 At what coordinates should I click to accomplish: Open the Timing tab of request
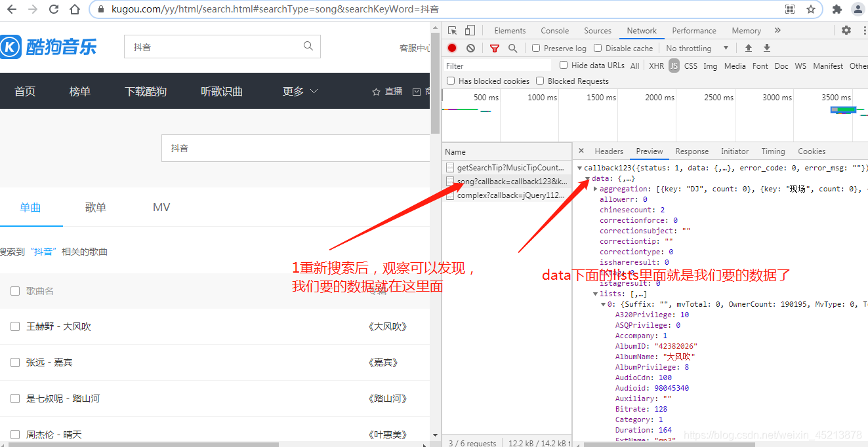773,151
